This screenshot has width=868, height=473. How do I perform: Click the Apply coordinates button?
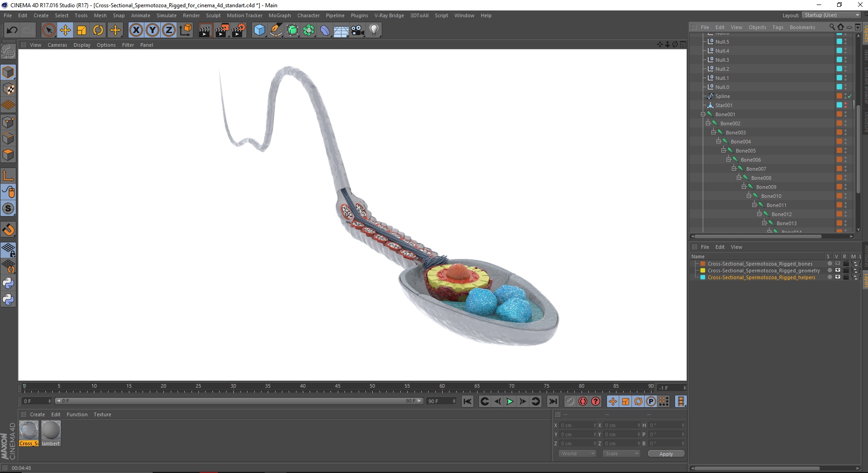tap(666, 454)
